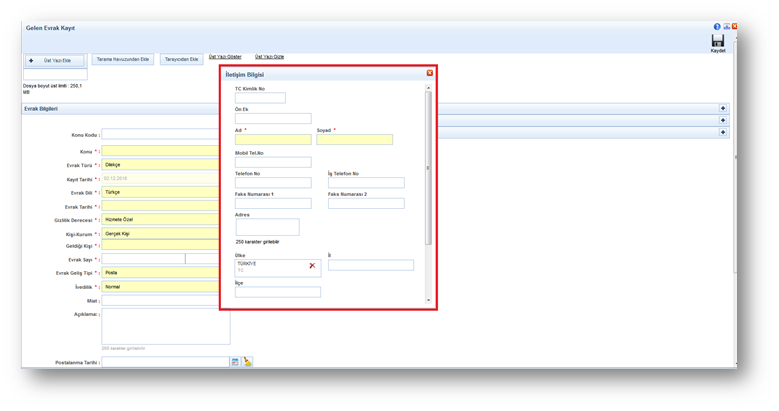The image size is (779, 411).
Task: Click the İletişim Bilgisi dialog vertical scrollbar
Action: [429, 165]
